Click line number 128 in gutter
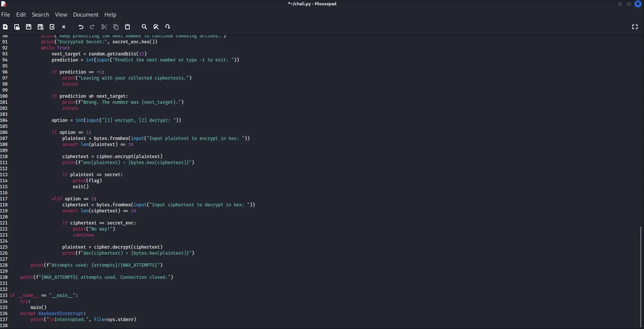The width and height of the screenshot is (644, 329). 4,265
